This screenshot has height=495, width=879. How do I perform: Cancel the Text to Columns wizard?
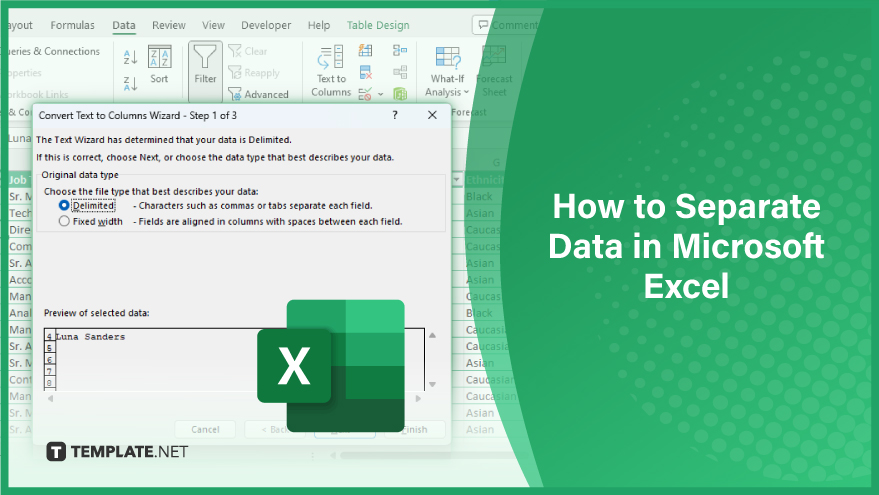(x=205, y=429)
